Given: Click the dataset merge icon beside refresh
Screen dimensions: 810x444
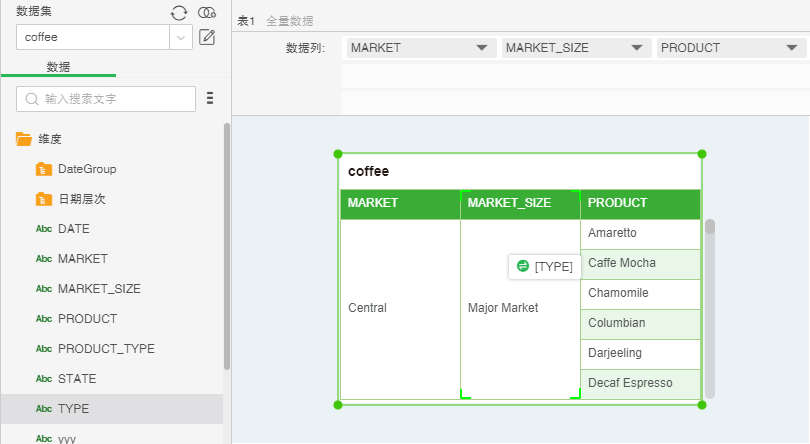Looking at the screenshot, I should 207,12.
